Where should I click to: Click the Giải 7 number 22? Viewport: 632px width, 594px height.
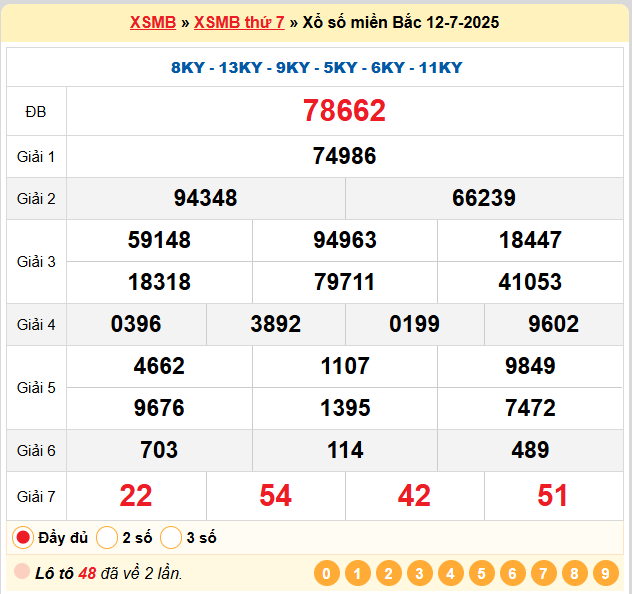(x=136, y=496)
